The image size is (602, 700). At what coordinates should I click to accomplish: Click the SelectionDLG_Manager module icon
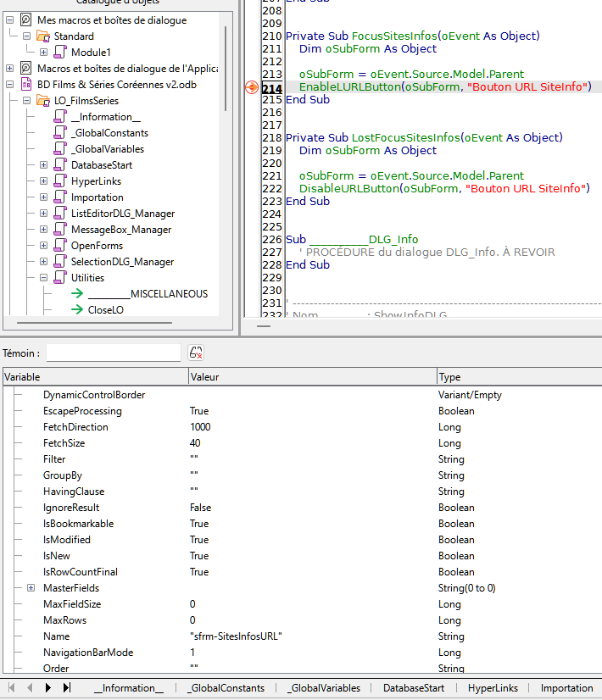60,261
